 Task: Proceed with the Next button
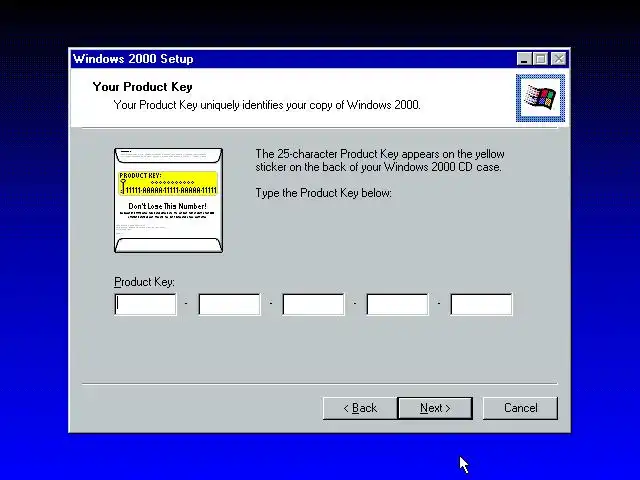pos(435,408)
